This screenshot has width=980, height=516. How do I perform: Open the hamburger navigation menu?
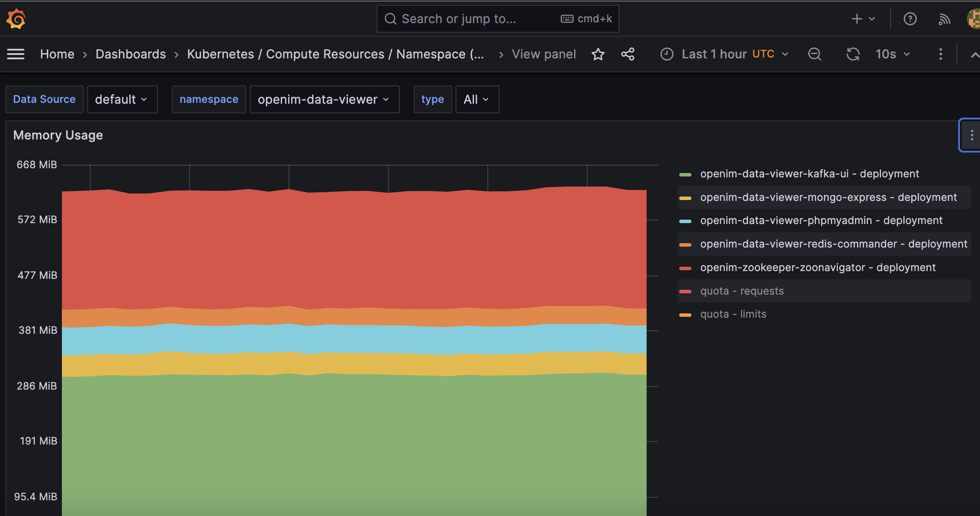coord(16,54)
